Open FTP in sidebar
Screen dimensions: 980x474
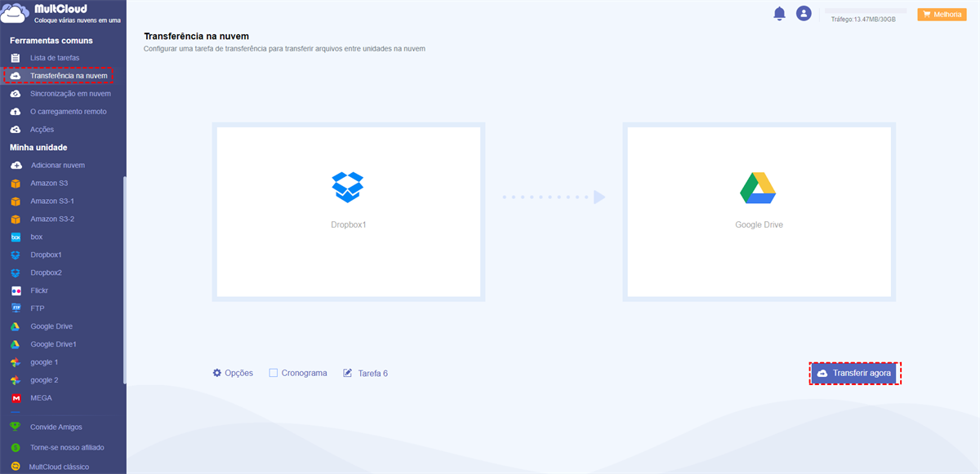pos(38,308)
